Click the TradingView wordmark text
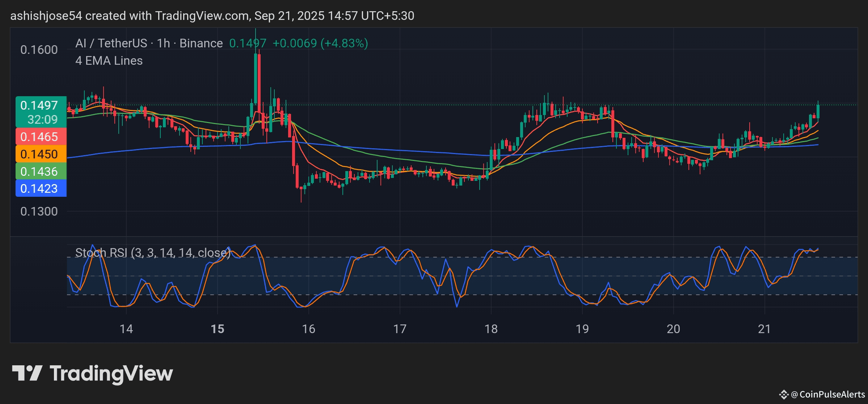 [111, 374]
